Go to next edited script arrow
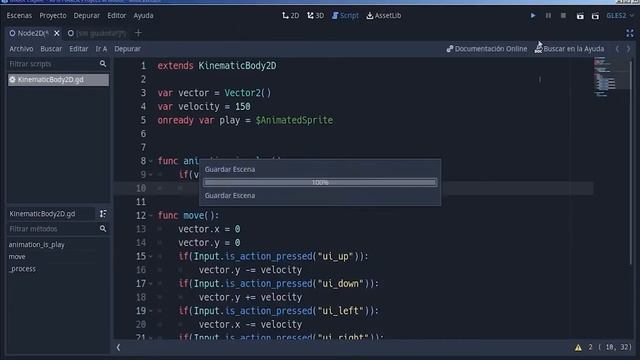This screenshot has height=360, width=640. (629, 49)
